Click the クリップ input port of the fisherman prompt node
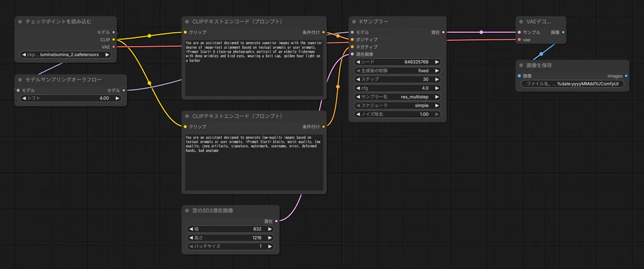 [185, 32]
